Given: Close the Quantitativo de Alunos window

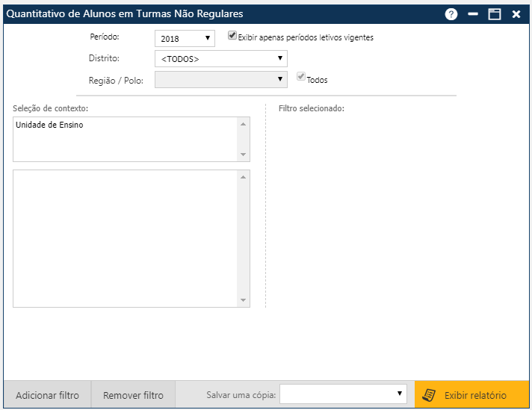Looking at the screenshot, I should tap(516, 14).
